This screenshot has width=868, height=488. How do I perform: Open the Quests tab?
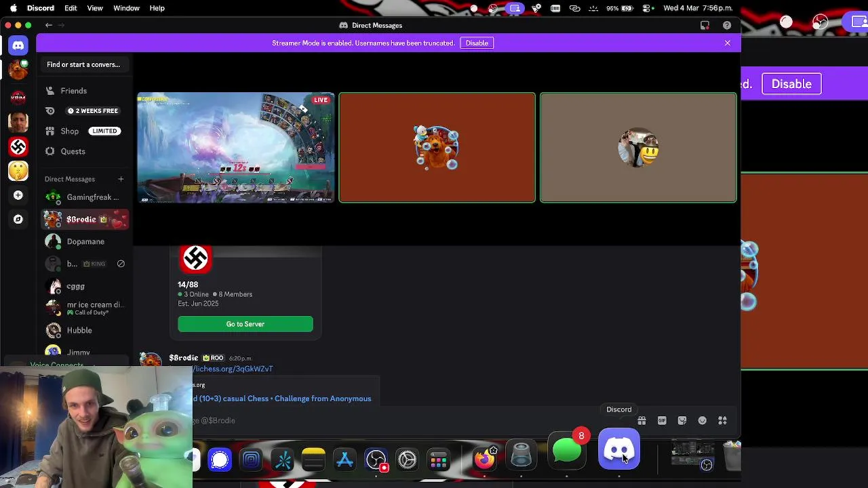[85, 151]
